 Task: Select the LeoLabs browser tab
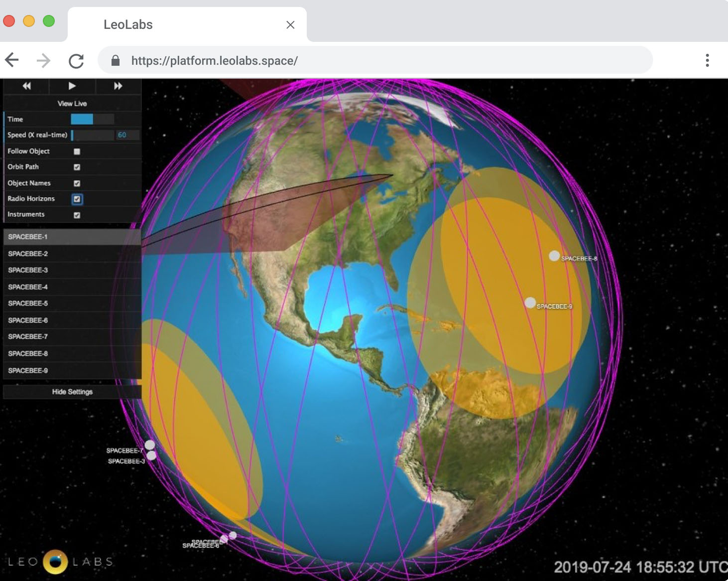tap(187, 24)
